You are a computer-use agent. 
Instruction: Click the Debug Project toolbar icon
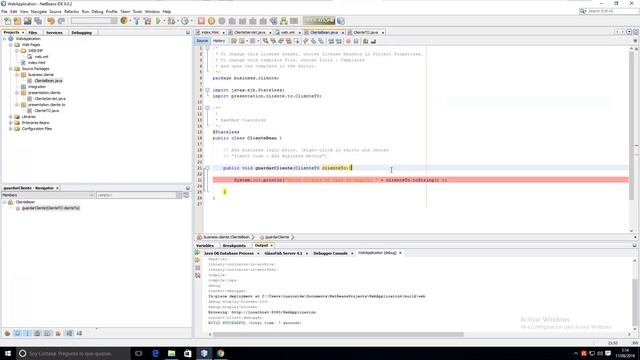pyautogui.click(x=171, y=21)
